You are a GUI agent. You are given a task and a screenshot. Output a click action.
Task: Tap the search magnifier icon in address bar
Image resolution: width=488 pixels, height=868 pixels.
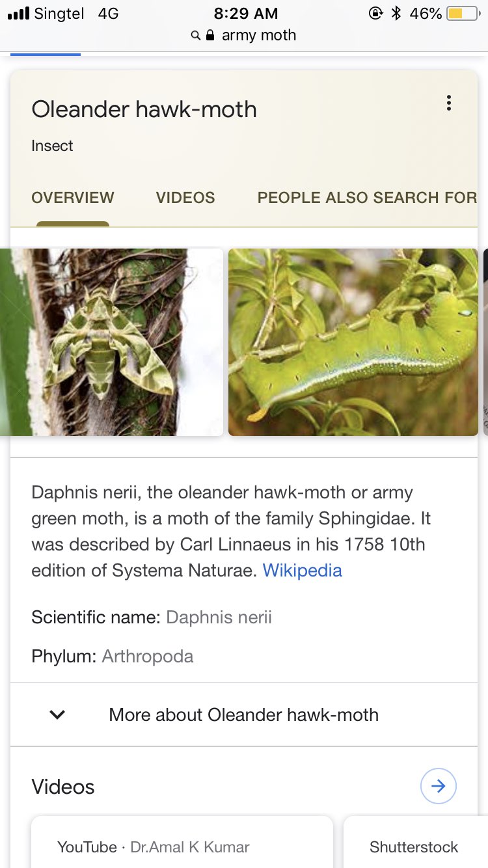click(x=195, y=36)
